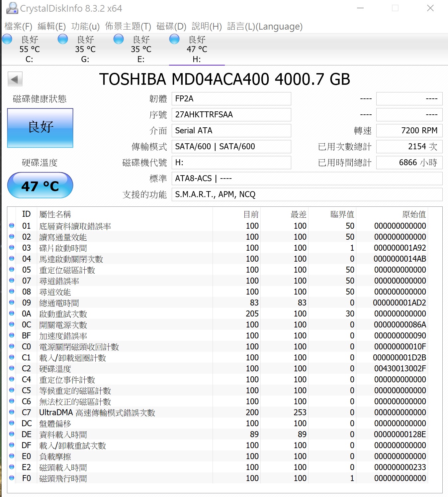This screenshot has height=497, width=448.
Task: Select the 負載摩擦 attribute row
Action: 218,456
